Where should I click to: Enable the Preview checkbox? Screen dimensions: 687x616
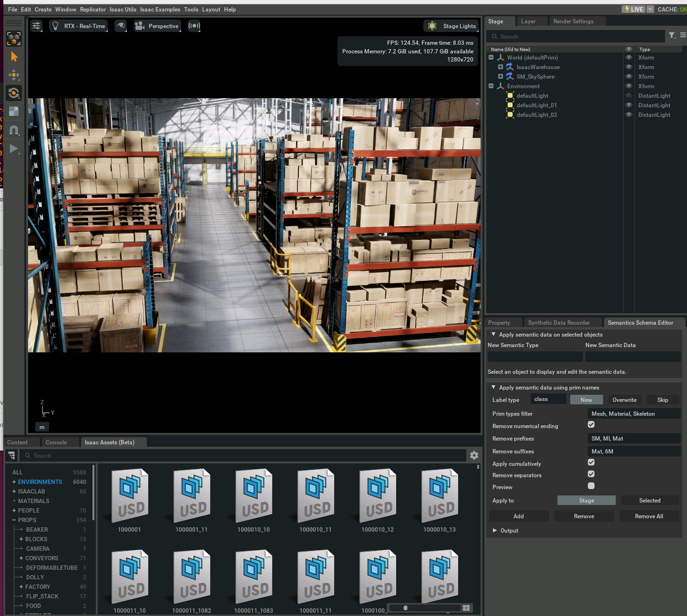click(x=591, y=486)
